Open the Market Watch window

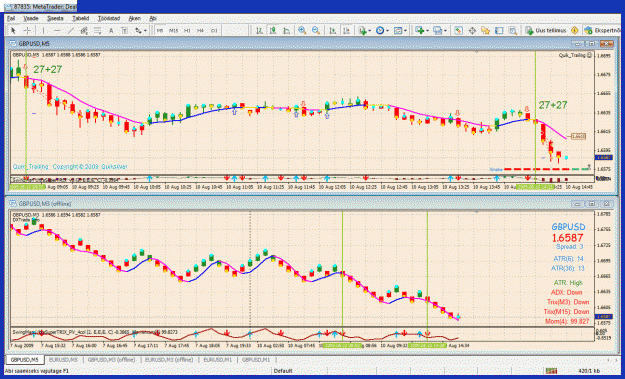(x=458, y=31)
